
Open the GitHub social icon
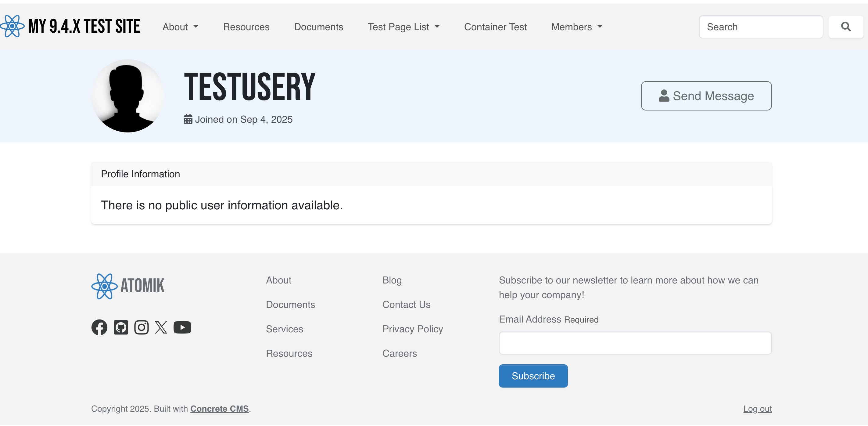coord(121,327)
